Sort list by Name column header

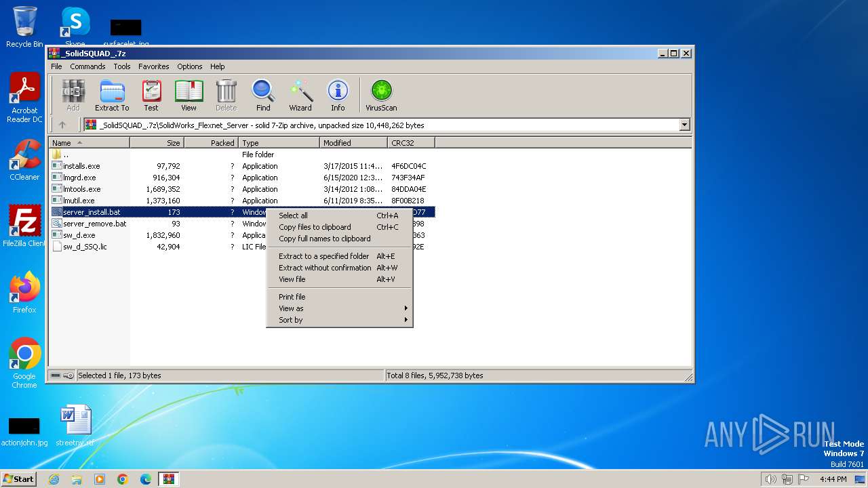coord(89,143)
